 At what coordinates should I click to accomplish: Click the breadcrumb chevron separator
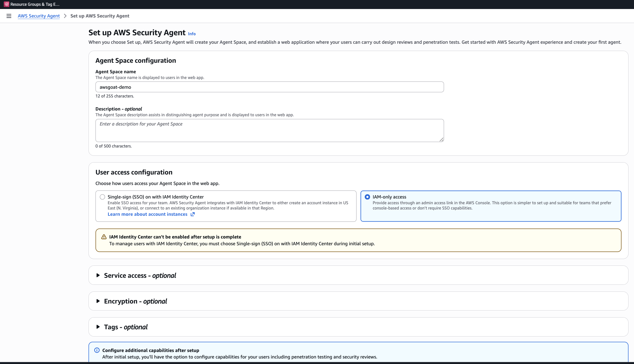[x=65, y=16]
